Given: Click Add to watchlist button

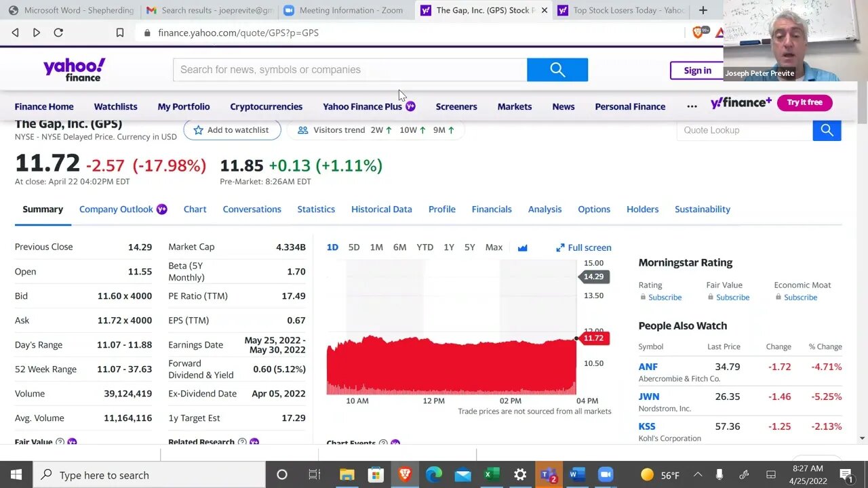Looking at the screenshot, I should click(x=232, y=129).
